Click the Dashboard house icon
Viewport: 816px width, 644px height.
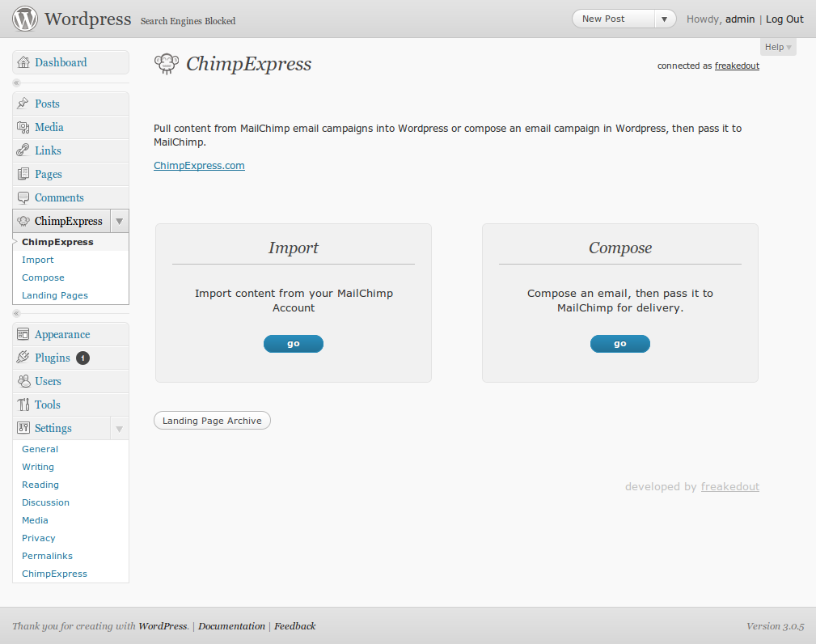[x=23, y=62]
